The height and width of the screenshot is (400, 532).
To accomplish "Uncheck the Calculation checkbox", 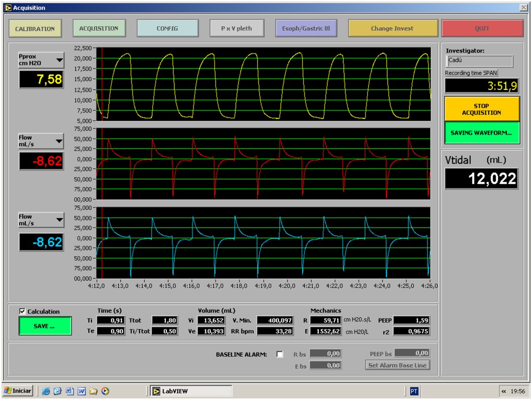I will click(22, 311).
